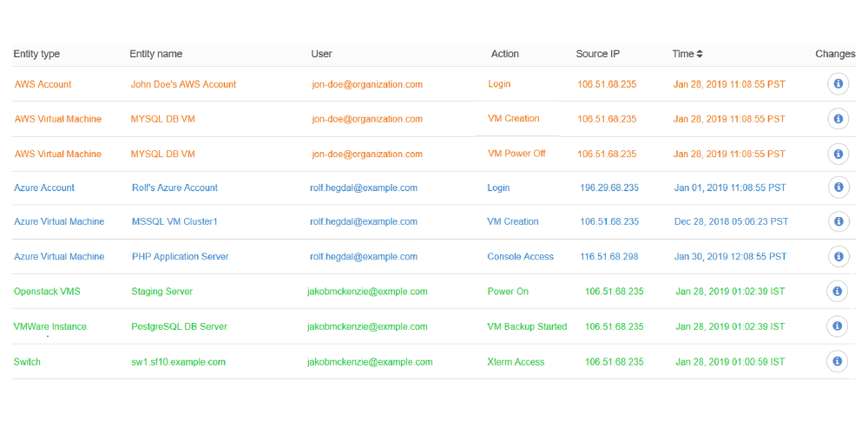The height and width of the screenshot is (434, 868).
Task: Select the Source IP column header
Action: (598, 54)
